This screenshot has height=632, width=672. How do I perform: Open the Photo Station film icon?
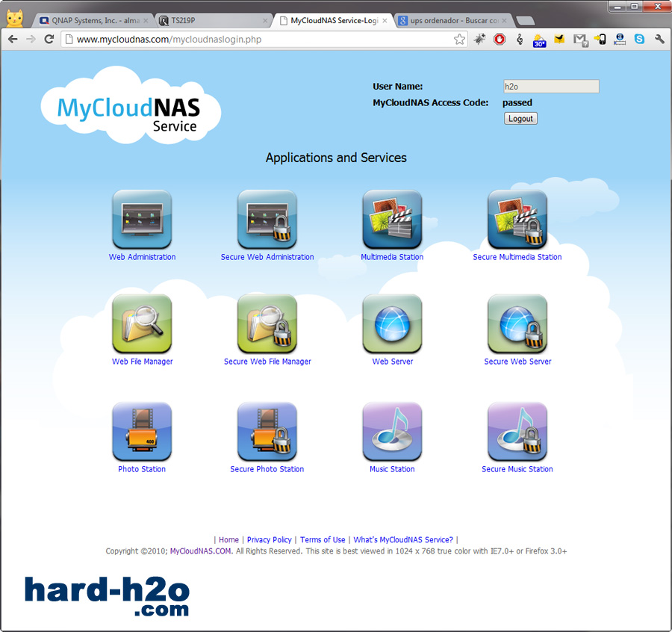142,431
